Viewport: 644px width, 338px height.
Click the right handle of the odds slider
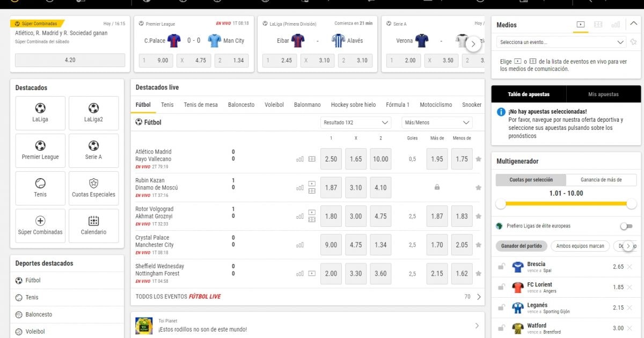632,204
